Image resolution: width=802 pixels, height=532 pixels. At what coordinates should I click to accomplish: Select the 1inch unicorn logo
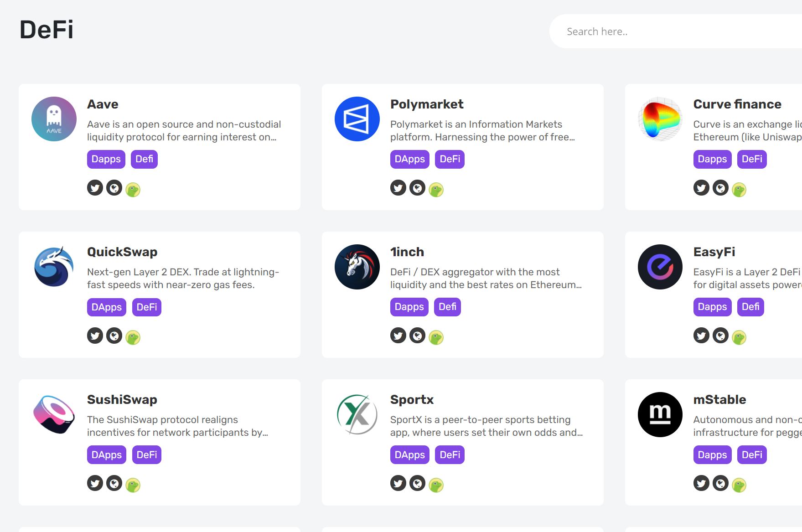tap(357, 267)
